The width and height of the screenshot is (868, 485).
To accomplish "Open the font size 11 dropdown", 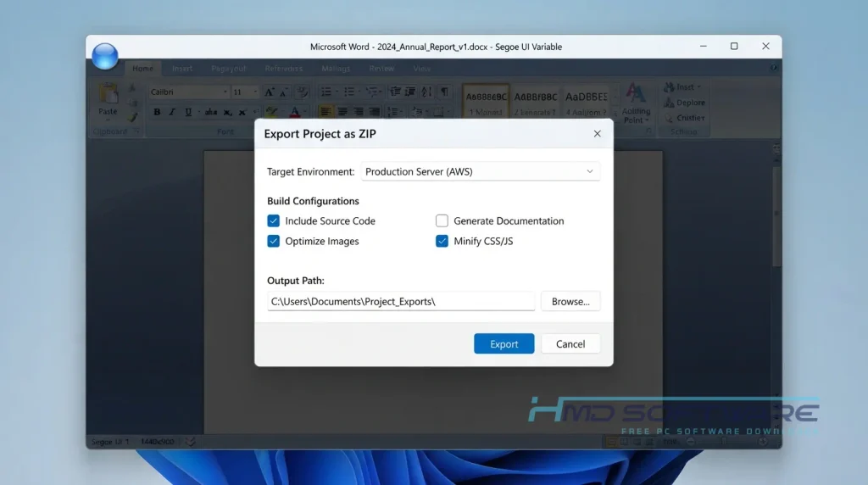I will click(255, 92).
